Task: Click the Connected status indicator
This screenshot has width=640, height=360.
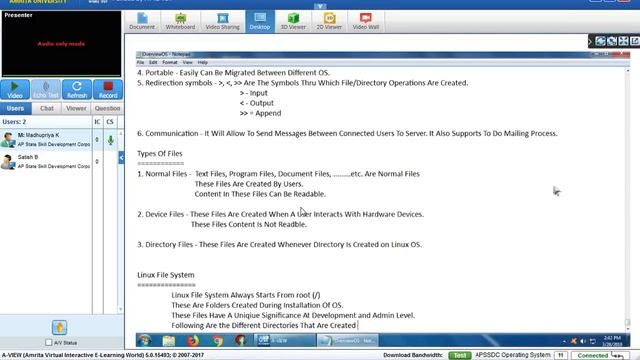Action: point(600,356)
